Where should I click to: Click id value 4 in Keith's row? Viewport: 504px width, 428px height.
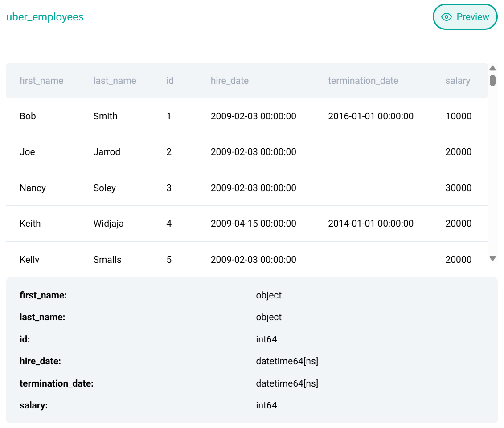click(x=169, y=223)
